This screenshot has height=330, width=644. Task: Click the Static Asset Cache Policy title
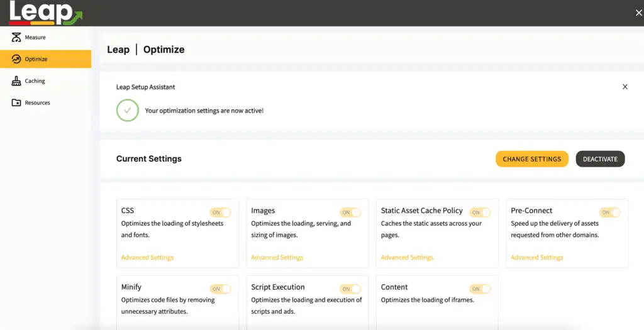point(422,211)
